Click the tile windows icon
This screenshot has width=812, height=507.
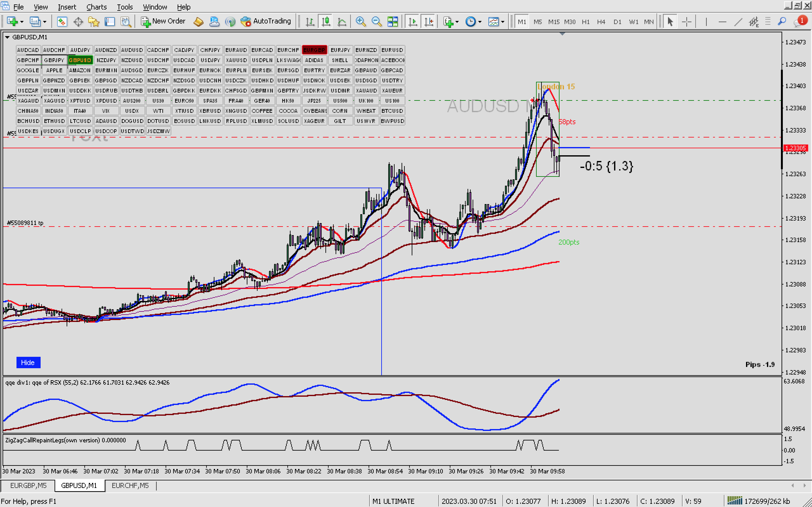point(392,22)
